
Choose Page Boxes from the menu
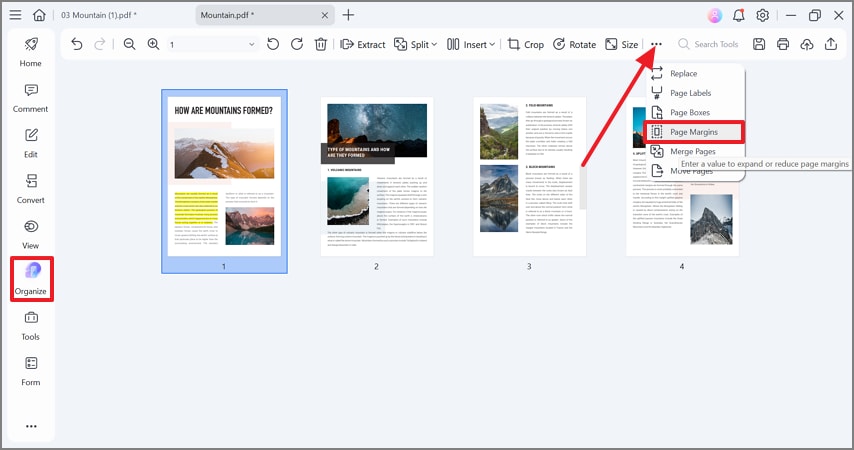click(695, 113)
